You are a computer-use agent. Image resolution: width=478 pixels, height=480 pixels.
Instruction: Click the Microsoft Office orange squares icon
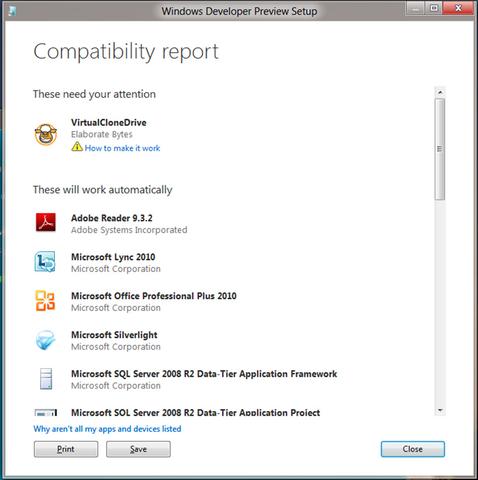pyautogui.click(x=45, y=301)
